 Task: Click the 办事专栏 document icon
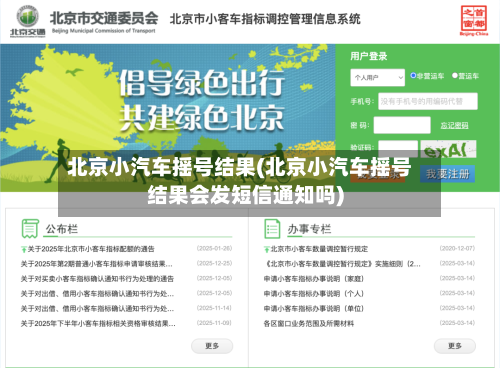click(x=272, y=228)
